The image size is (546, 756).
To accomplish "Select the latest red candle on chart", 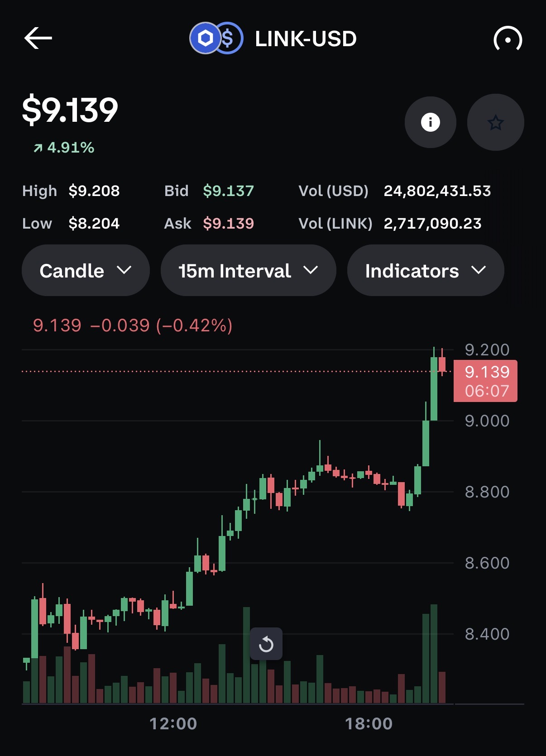I will click(442, 364).
